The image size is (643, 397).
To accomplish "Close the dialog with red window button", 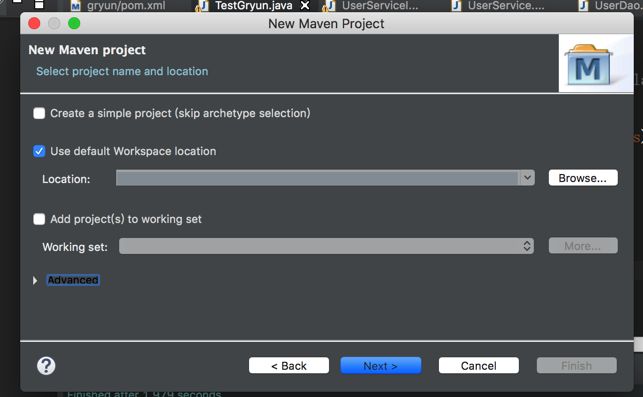I will (34, 23).
